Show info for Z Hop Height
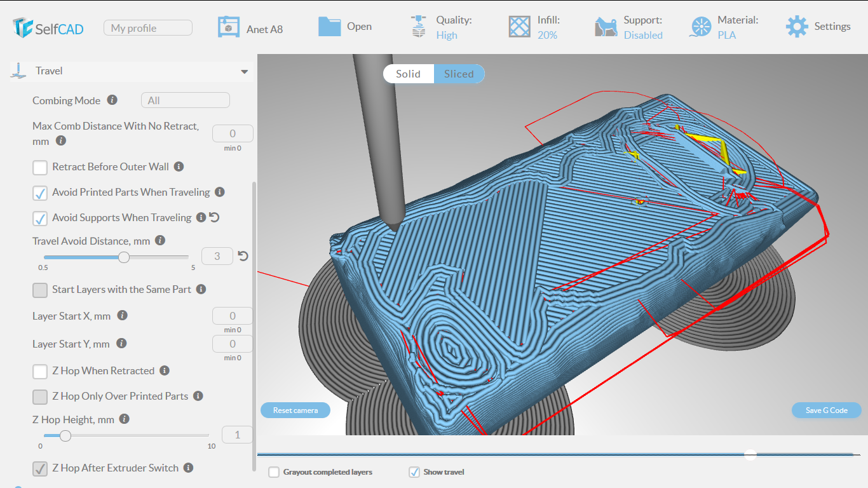This screenshot has height=488, width=868. [125, 419]
